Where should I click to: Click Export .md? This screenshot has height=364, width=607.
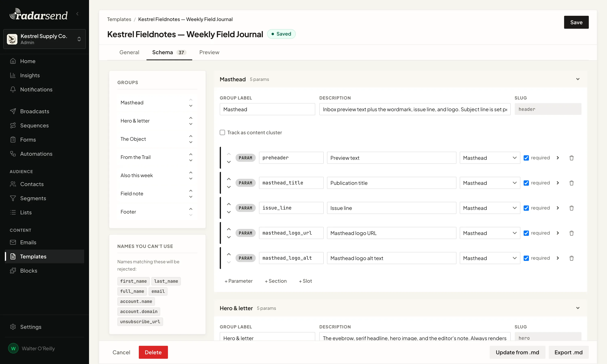[568, 352]
